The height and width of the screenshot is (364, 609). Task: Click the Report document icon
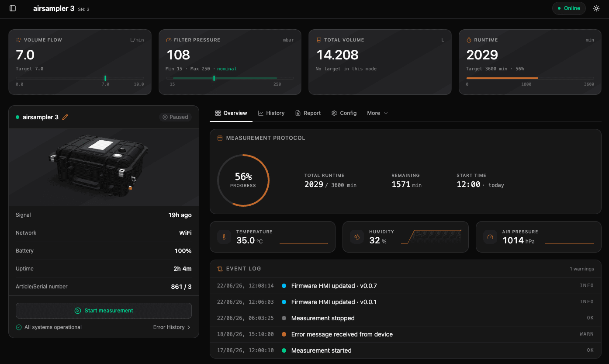point(298,113)
